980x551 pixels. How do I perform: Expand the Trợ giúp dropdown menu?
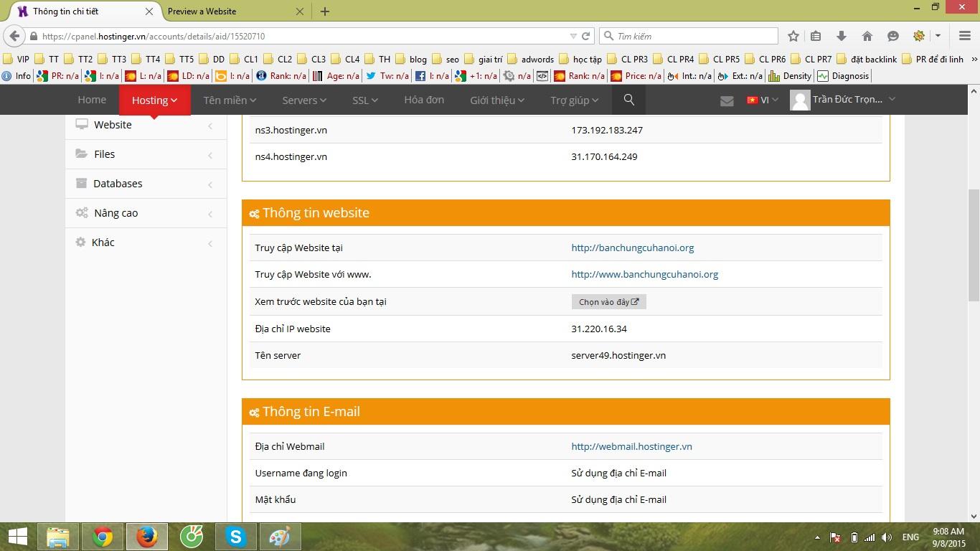(x=575, y=100)
